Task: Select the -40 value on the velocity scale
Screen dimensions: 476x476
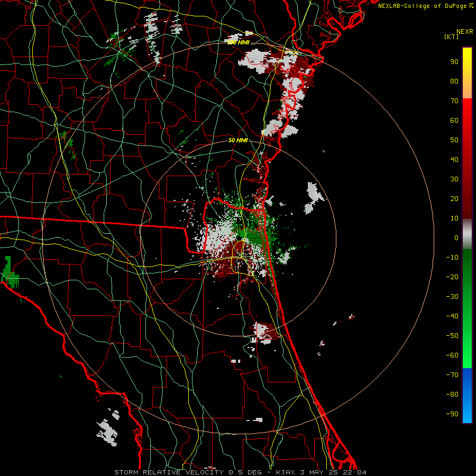Action: click(452, 316)
